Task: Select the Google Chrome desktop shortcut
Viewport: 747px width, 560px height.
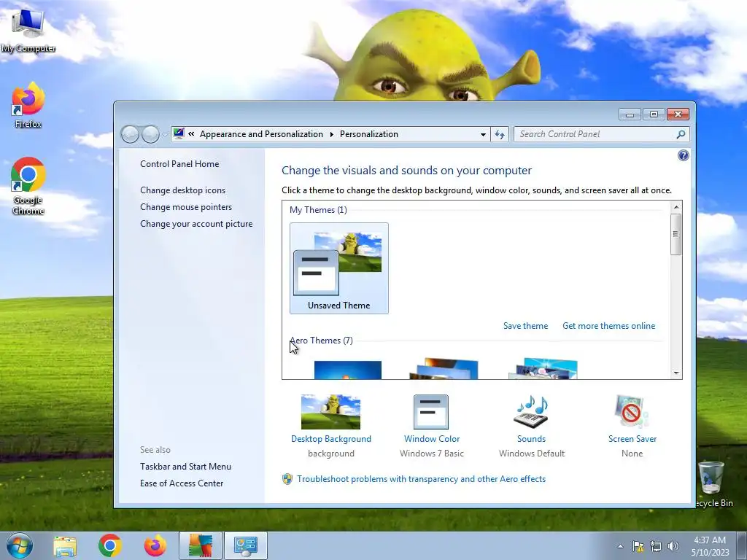Action: (28, 186)
